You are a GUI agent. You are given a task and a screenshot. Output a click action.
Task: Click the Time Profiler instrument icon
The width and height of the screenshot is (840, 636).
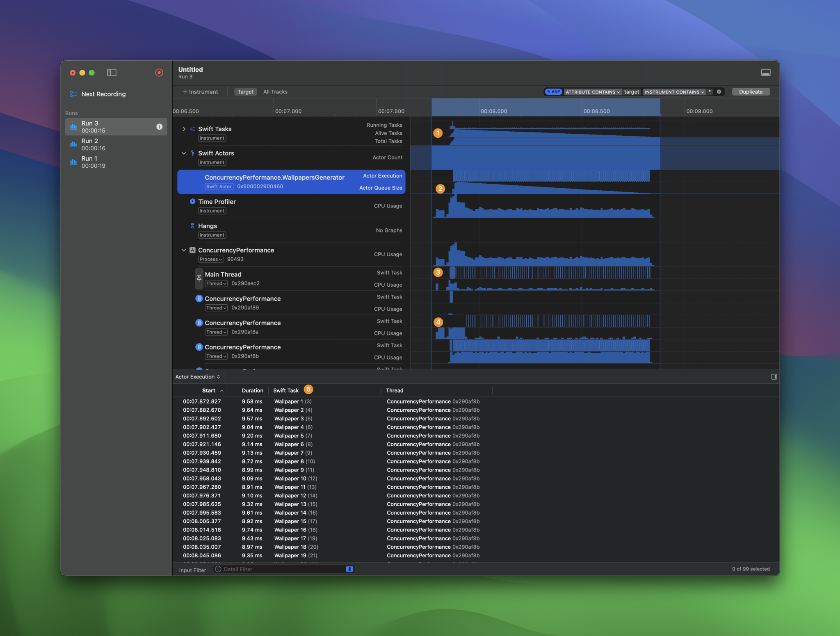click(x=192, y=201)
